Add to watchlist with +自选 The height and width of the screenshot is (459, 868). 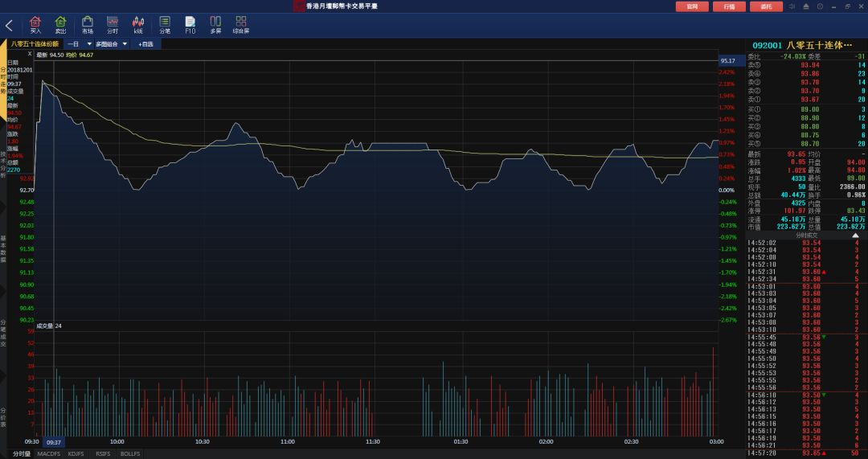pos(145,43)
